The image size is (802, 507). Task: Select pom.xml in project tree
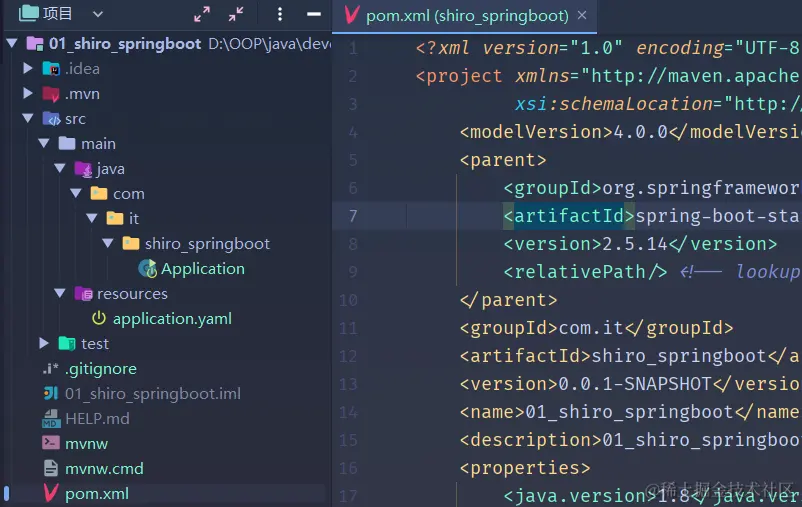[x=97, y=494]
